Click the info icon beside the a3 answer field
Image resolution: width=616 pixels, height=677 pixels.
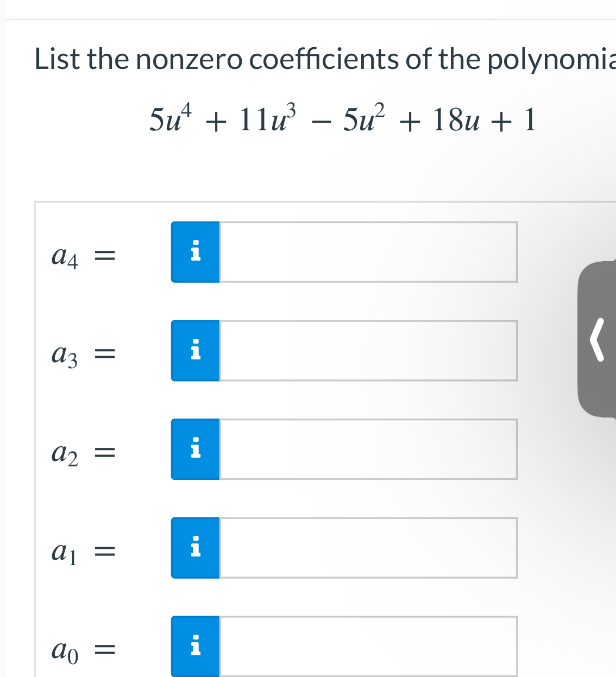click(195, 351)
